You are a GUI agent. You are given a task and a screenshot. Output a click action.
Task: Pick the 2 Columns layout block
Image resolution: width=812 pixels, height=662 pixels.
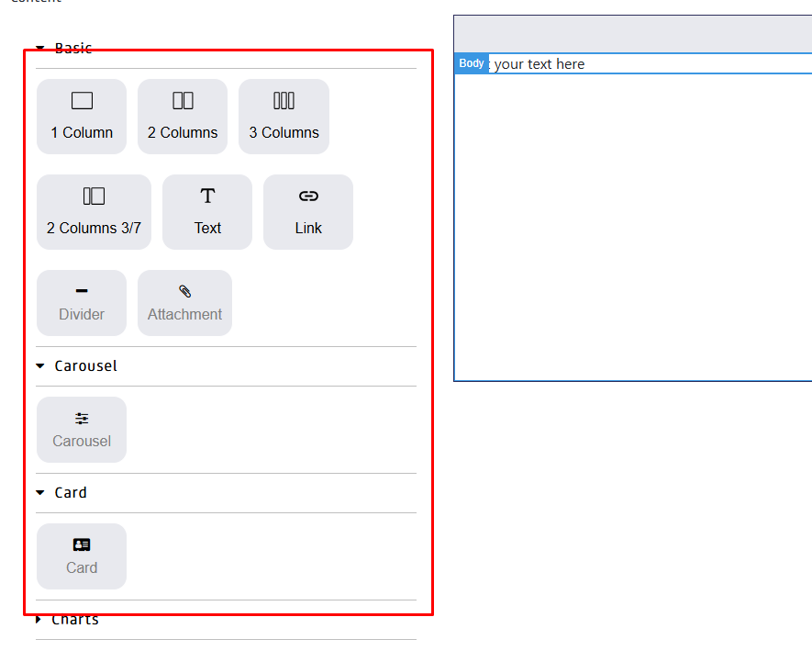click(183, 117)
